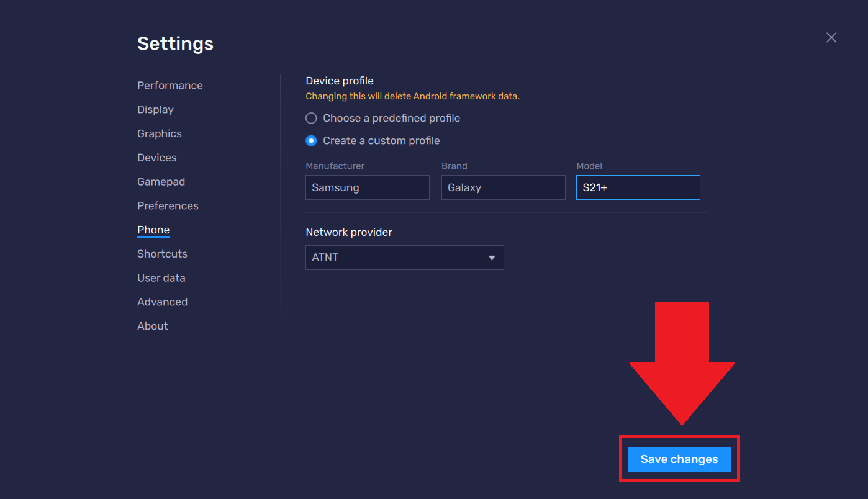View the About section
This screenshot has width=868, height=499.
(x=152, y=325)
